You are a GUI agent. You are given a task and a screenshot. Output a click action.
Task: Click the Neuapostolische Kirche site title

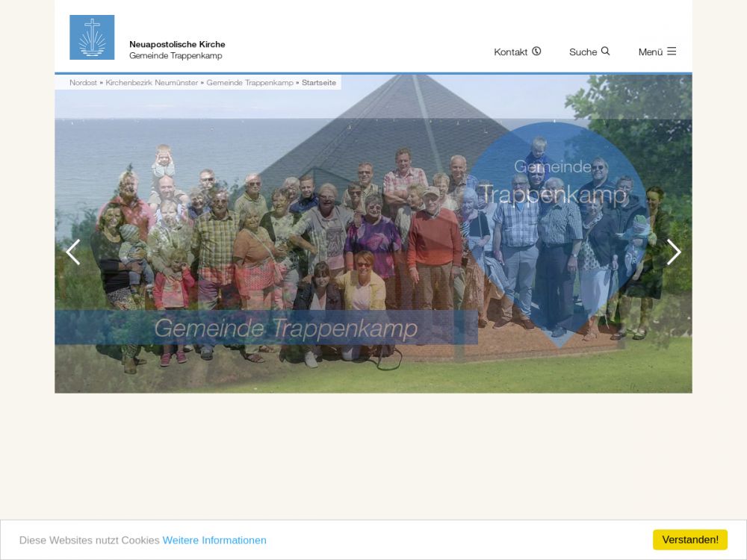[x=177, y=45]
